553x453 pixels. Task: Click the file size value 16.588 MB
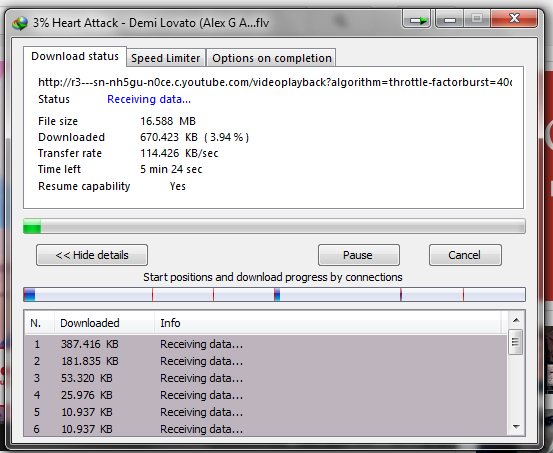click(168, 121)
